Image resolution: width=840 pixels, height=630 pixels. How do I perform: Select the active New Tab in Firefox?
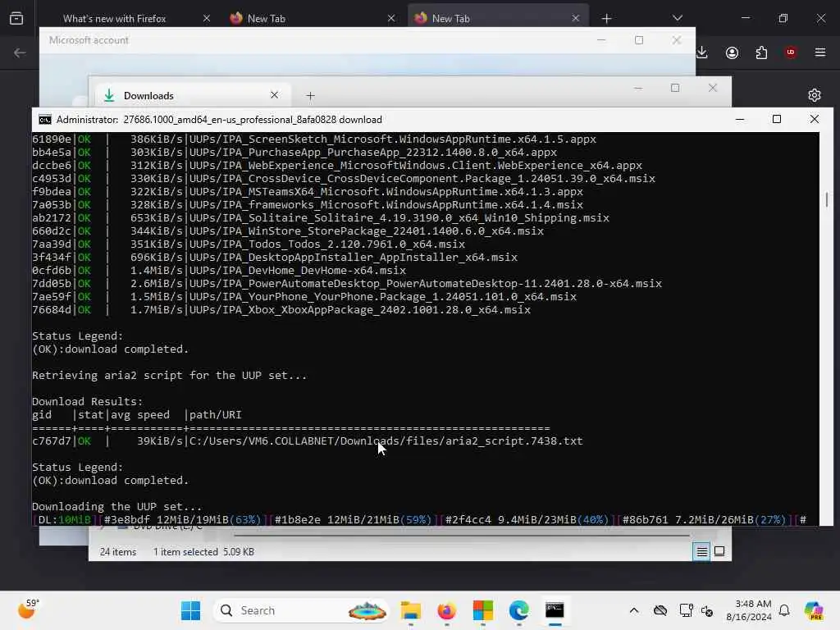497,18
